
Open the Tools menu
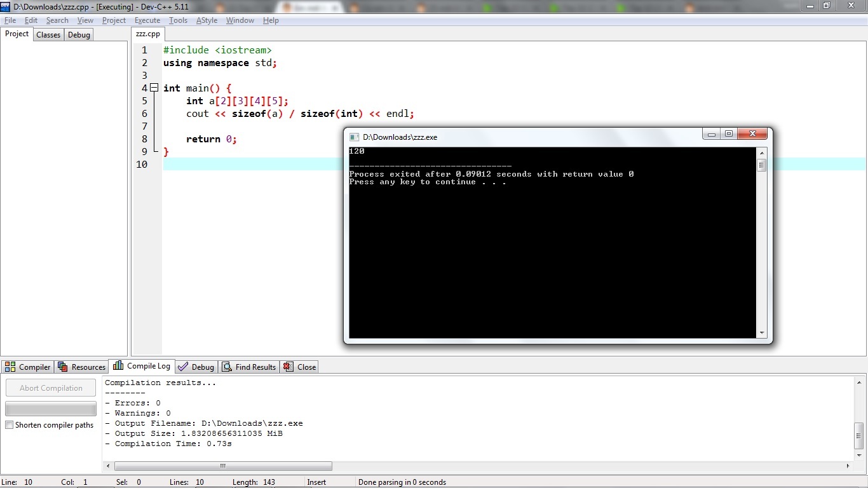178,20
